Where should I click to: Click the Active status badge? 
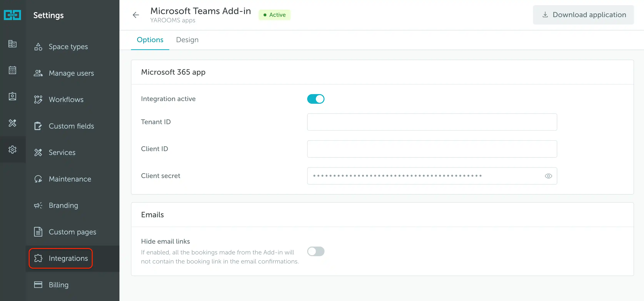click(x=274, y=15)
